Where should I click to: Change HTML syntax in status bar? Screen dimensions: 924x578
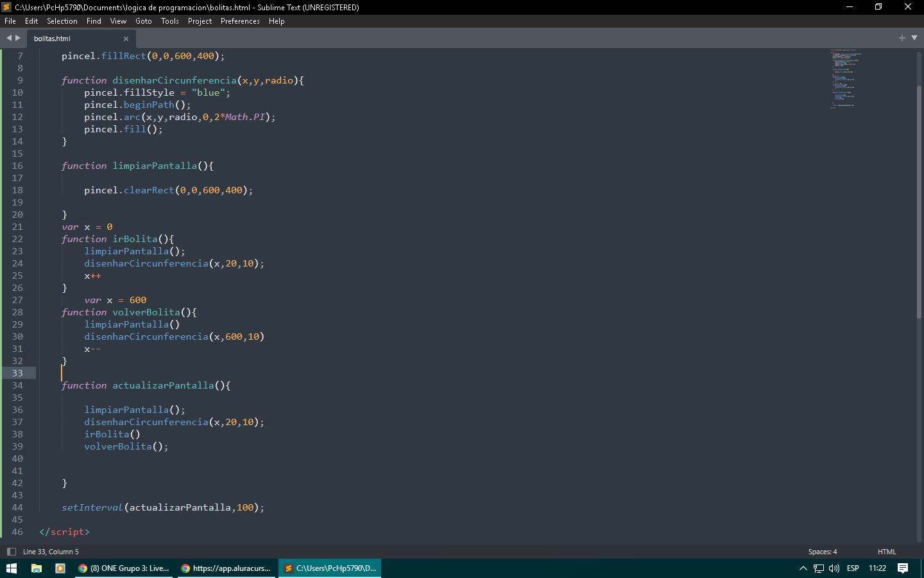[x=887, y=552]
